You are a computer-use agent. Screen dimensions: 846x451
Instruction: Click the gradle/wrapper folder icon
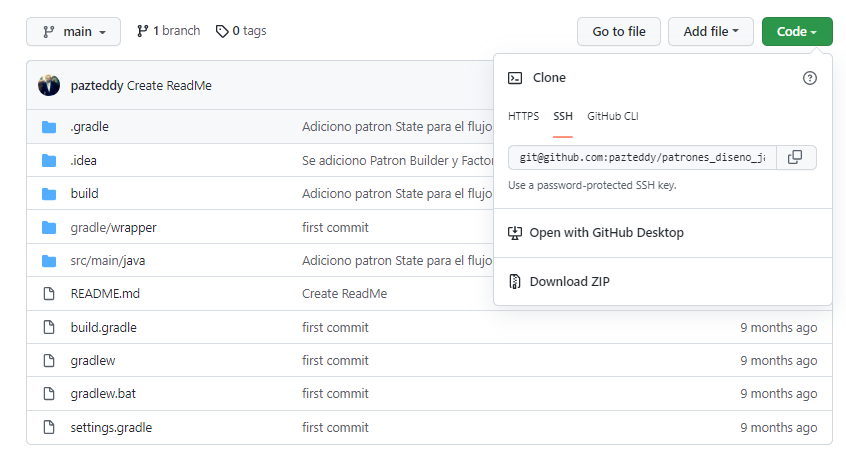click(x=49, y=228)
